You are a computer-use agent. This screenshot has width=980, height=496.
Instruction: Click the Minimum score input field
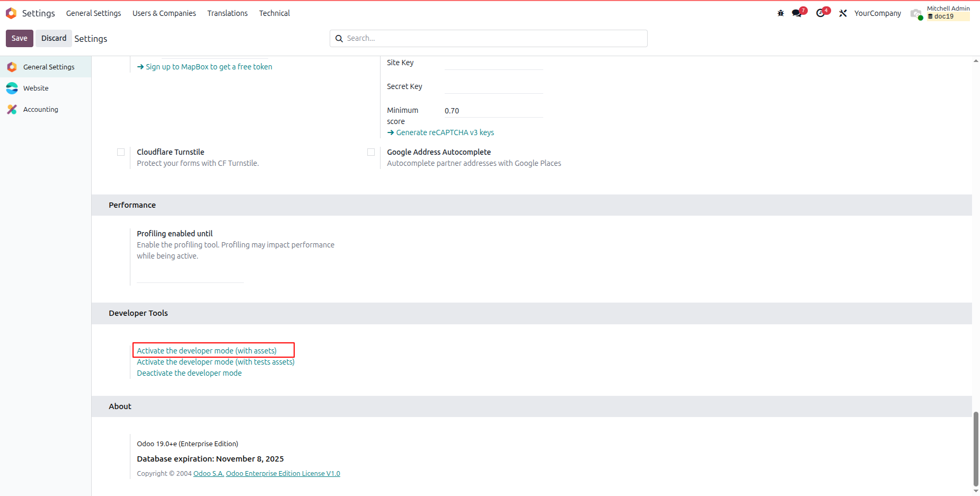pyautogui.click(x=493, y=111)
